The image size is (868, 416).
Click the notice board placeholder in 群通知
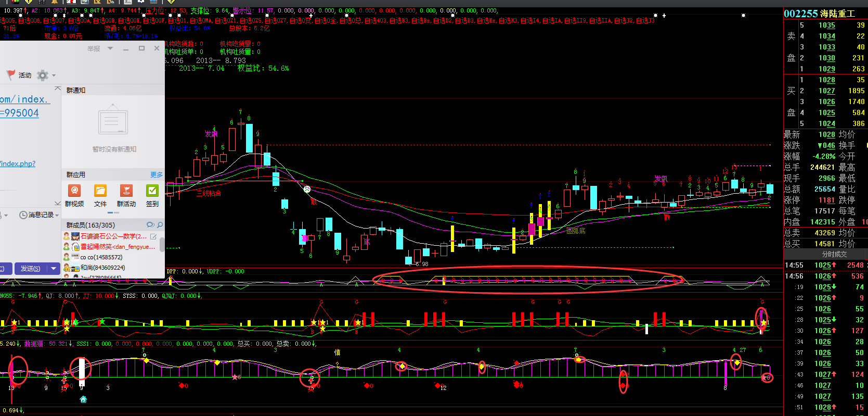pos(113,119)
